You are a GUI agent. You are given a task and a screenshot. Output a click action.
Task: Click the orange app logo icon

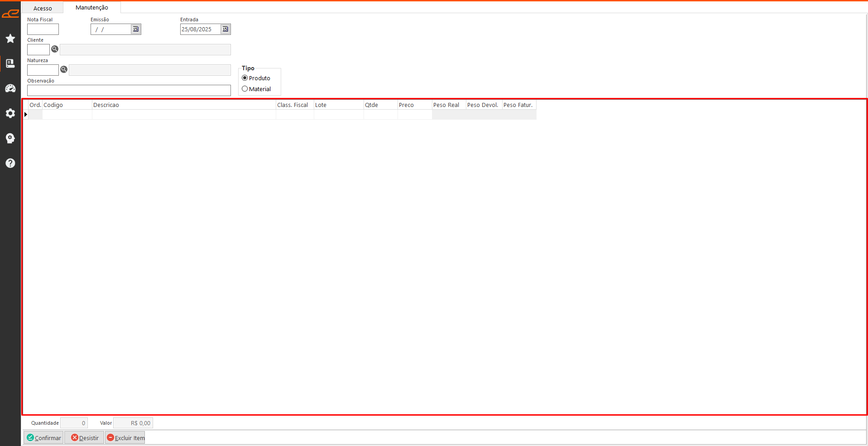coord(10,14)
